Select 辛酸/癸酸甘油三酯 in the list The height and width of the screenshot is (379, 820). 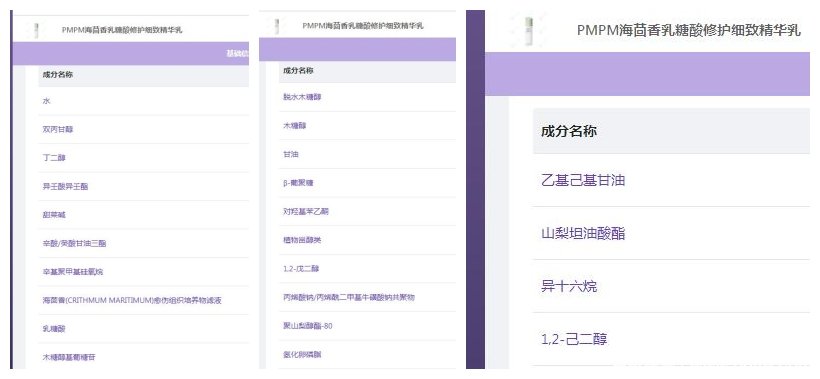click(x=74, y=243)
